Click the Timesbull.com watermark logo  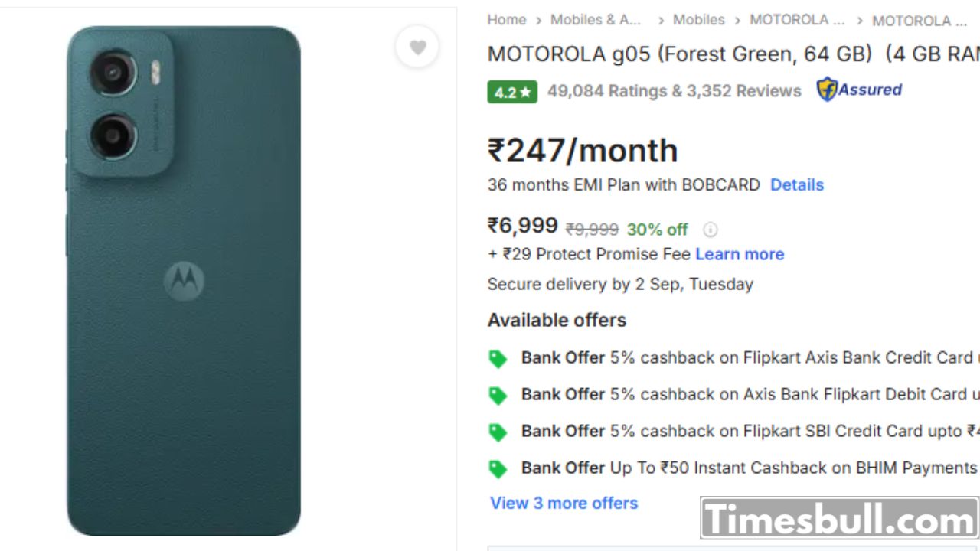pos(839,519)
